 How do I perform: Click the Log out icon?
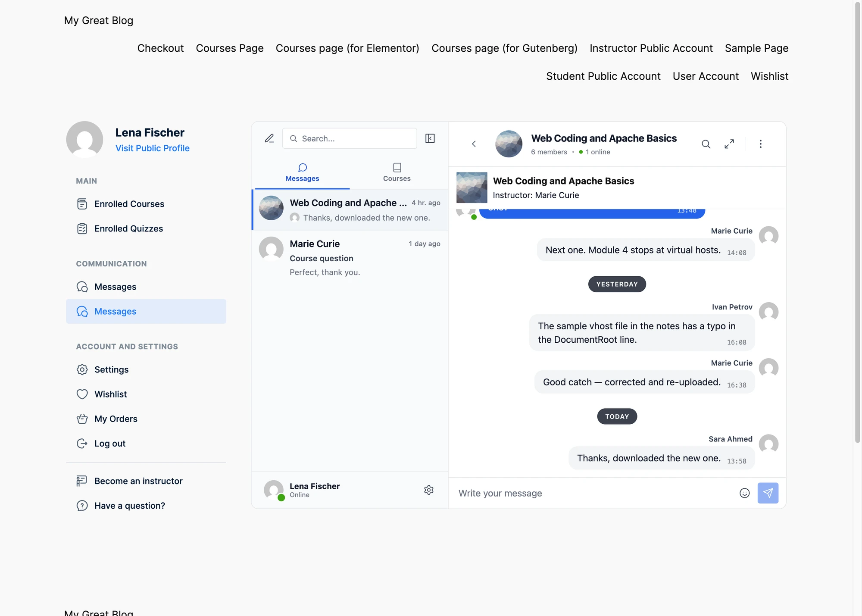82,443
